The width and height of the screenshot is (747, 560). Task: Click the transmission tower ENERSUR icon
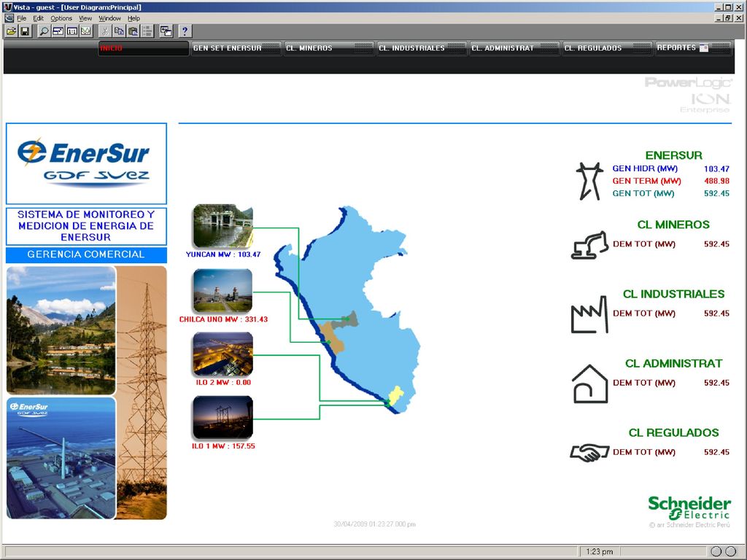589,181
